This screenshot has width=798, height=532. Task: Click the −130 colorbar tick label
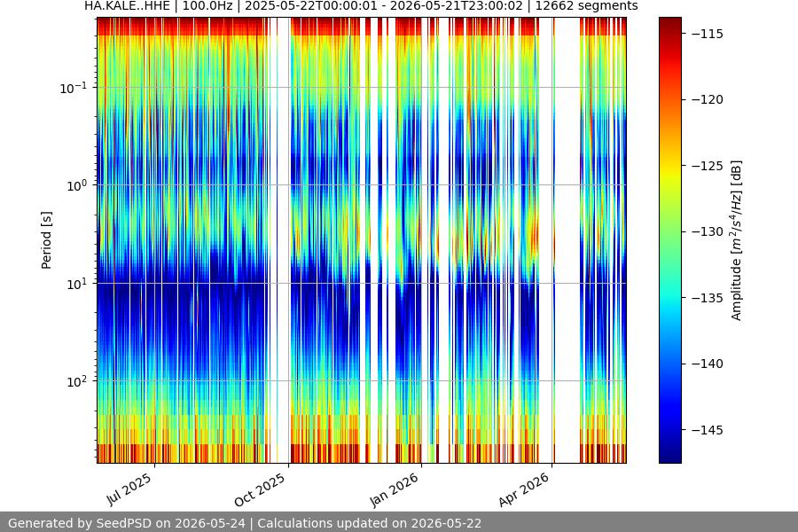click(708, 231)
